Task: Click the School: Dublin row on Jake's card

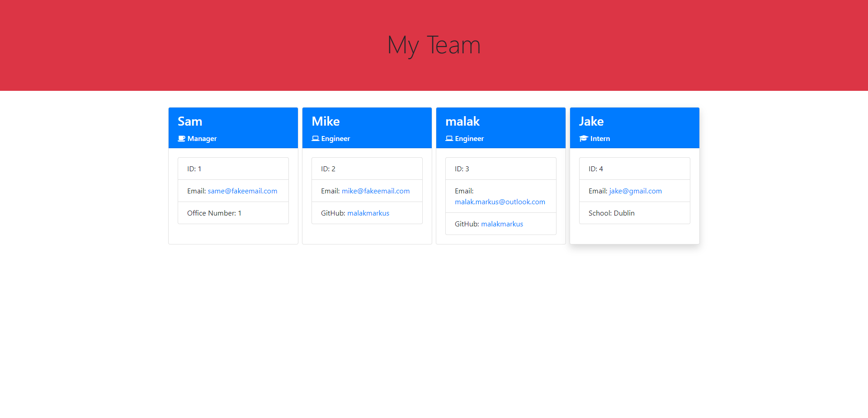Action: click(x=634, y=213)
